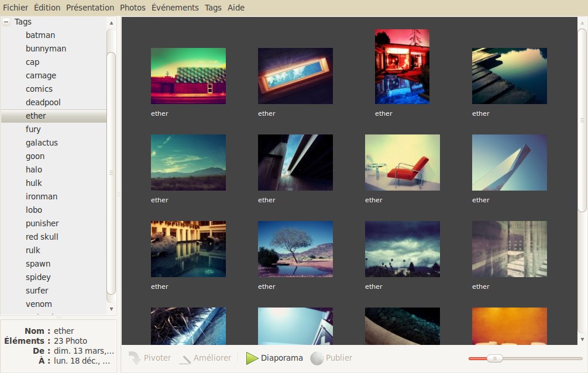Select the angular building against sky photo
The width and height of the screenshot is (588, 373).
509,163
